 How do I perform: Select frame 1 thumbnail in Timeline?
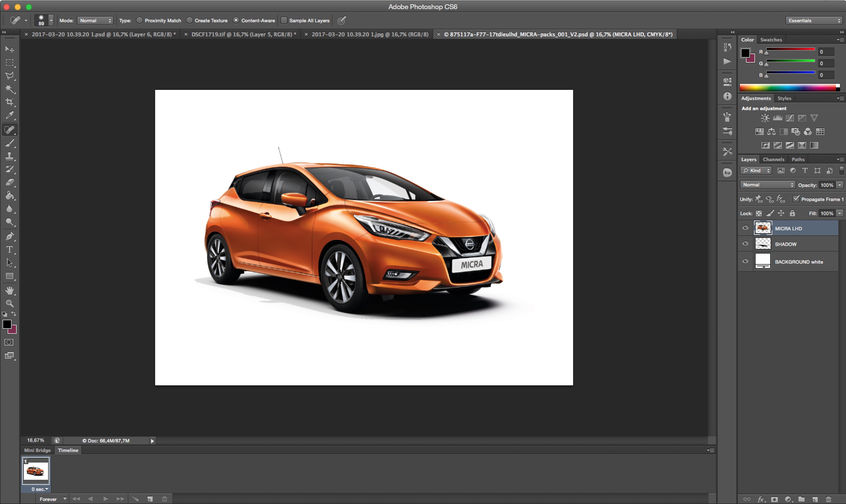pos(36,471)
